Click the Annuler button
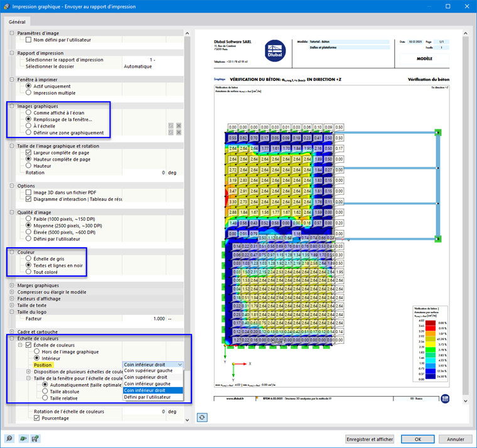Screen dimensions: 477x448 point(456,439)
